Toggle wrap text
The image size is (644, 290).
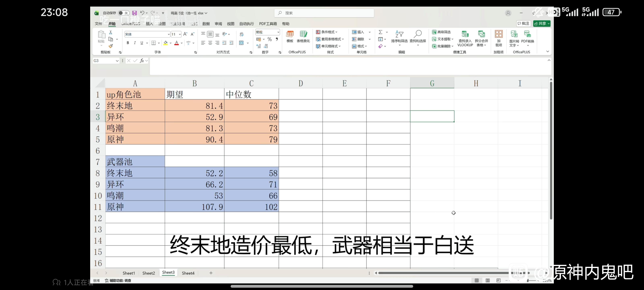pyautogui.click(x=242, y=34)
